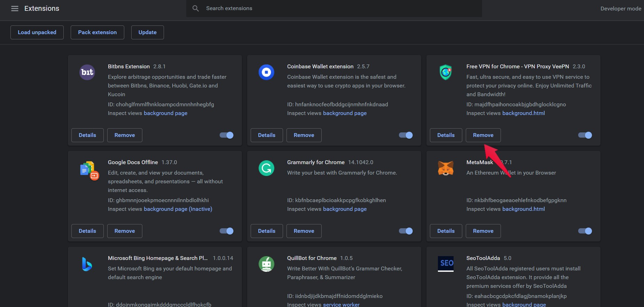Remove the Bitbns Extension
The width and height of the screenshot is (644, 307).
click(125, 135)
